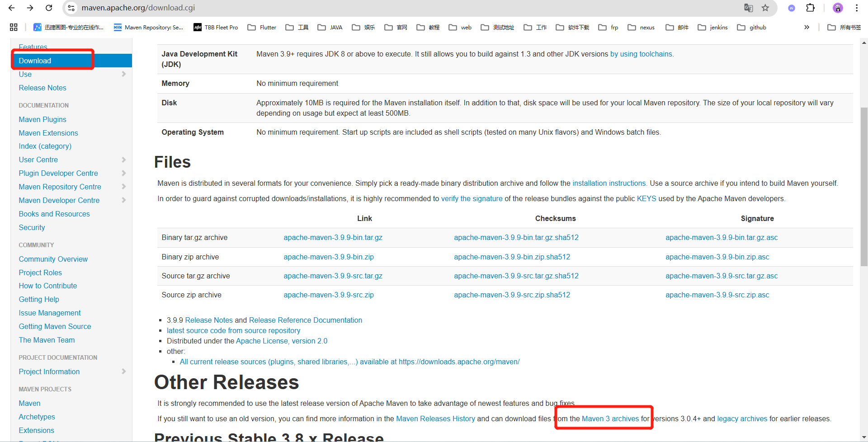Open Maven Plugins sidebar item
This screenshot has width=868, height=442.
(x=42, y=119)
